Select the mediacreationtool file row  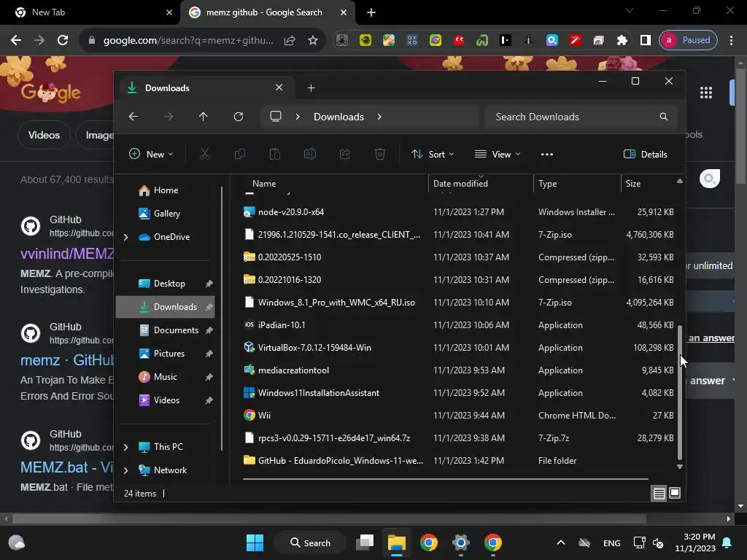(458, 370)
